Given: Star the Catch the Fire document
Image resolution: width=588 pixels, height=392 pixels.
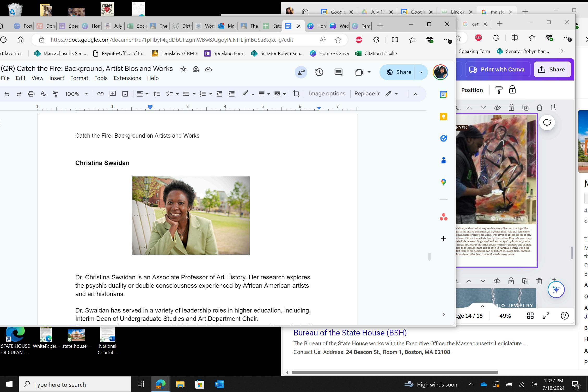Looking at the screenshot, I should 183,69.
